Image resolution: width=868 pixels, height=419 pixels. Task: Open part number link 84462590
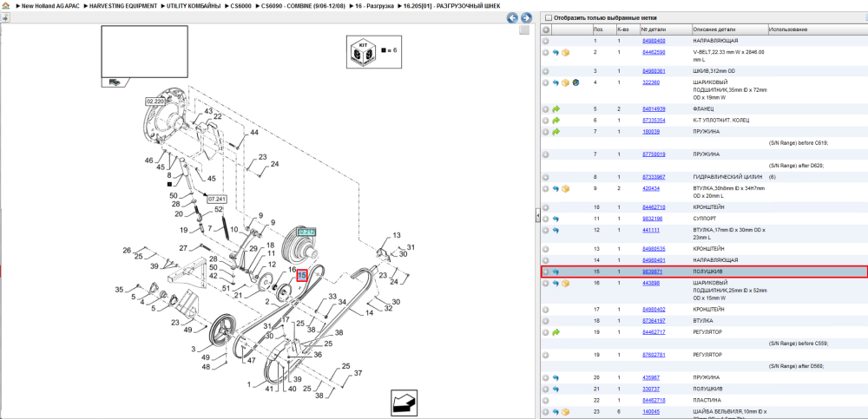[x=654, y=52]
